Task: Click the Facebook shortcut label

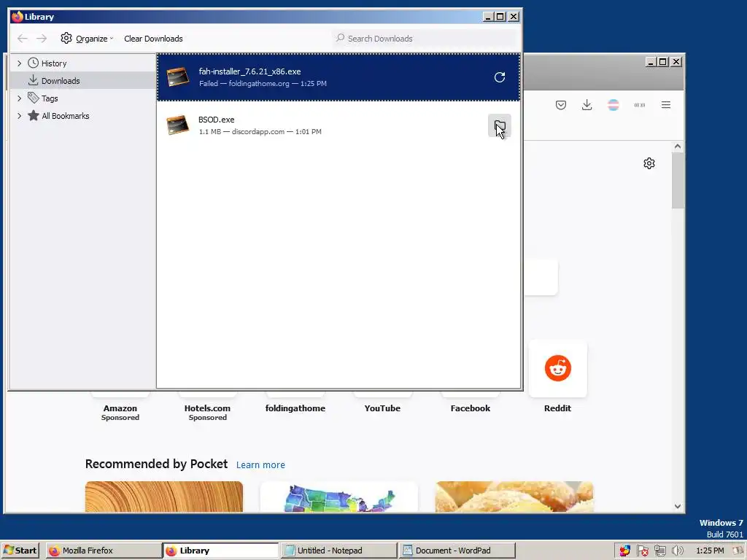Action: tap(471, 408)
